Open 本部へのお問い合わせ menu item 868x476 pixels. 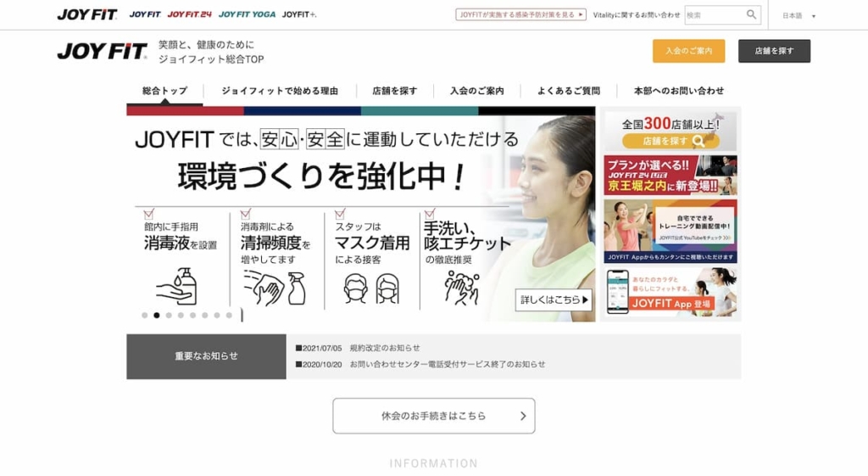point(679,91)
